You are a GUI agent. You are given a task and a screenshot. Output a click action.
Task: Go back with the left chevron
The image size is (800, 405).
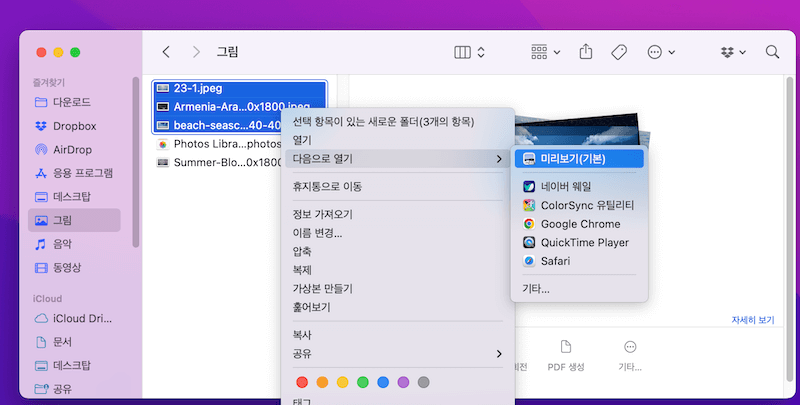(166, 52)
